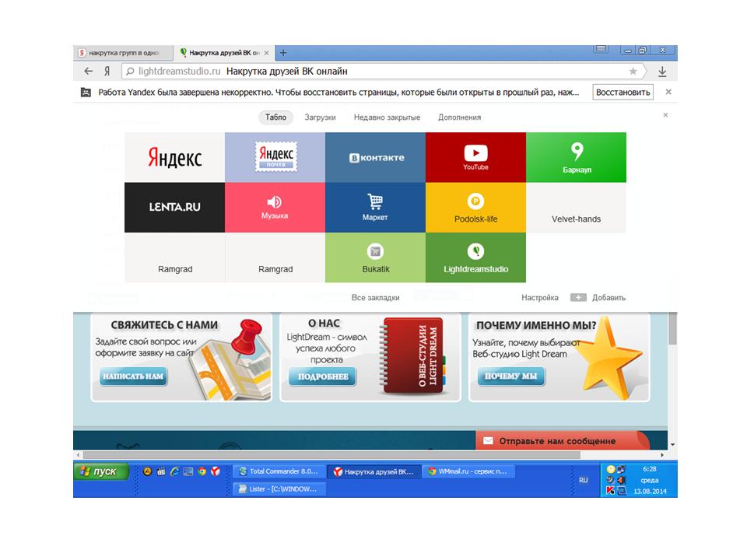Viewport: 747px width, 560px height.
Task: Click the volume speaker tray icon
Action: pyautogui.click(x=621, y=480)
